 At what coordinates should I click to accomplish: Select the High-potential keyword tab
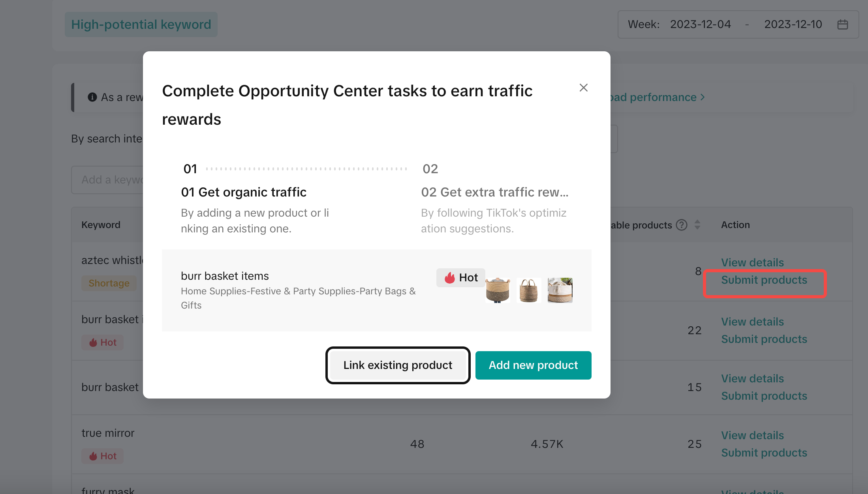point(141,24)
